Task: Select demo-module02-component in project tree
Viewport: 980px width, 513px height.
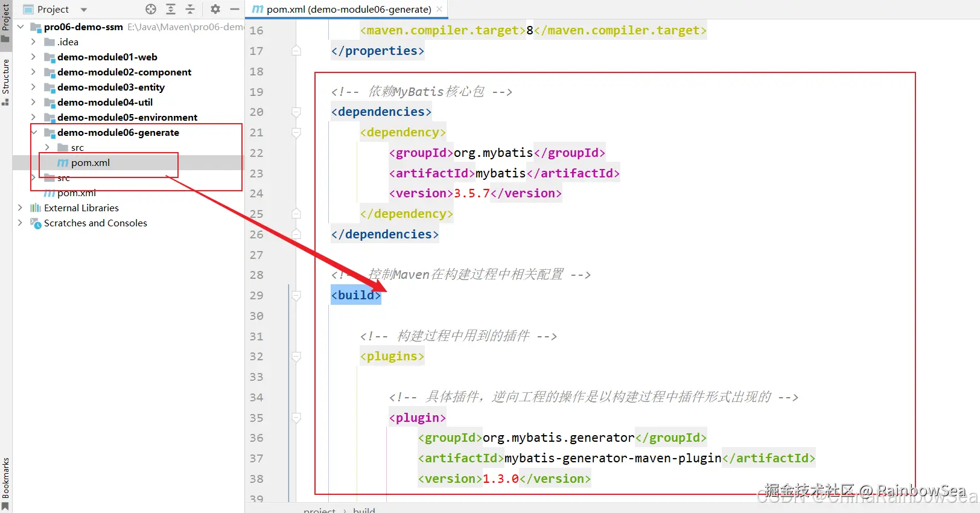Action: click(x=124, y=72)
